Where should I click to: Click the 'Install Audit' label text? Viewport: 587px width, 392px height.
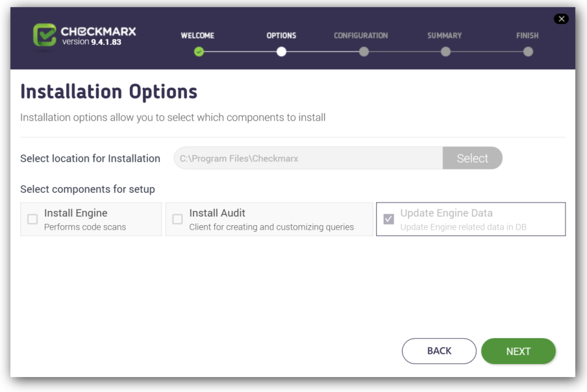coord(217,213)
